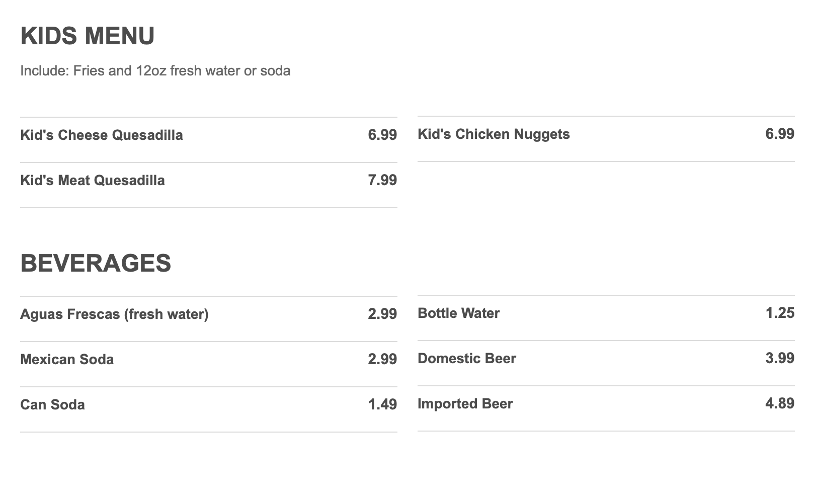Click the Mexican Soda 2.99 price
The height and width of the screenshot is (504, 815).
point(382,359)
